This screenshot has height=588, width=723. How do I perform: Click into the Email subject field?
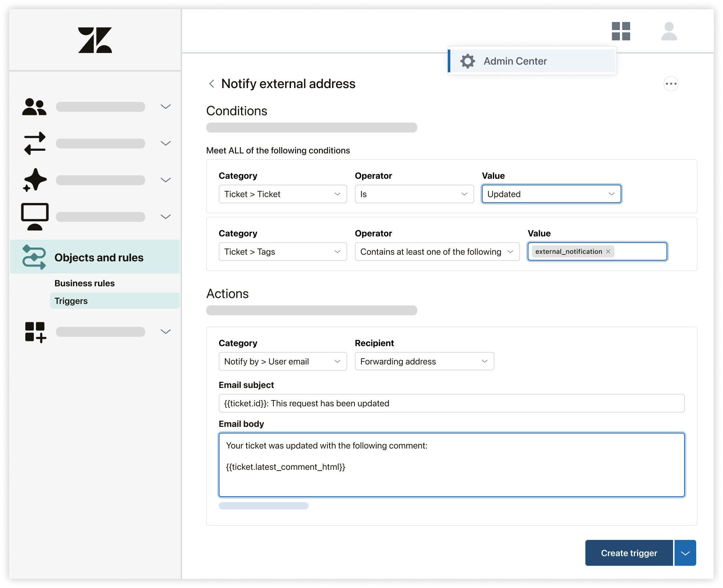pyautogui.click(x=451, y=403)
